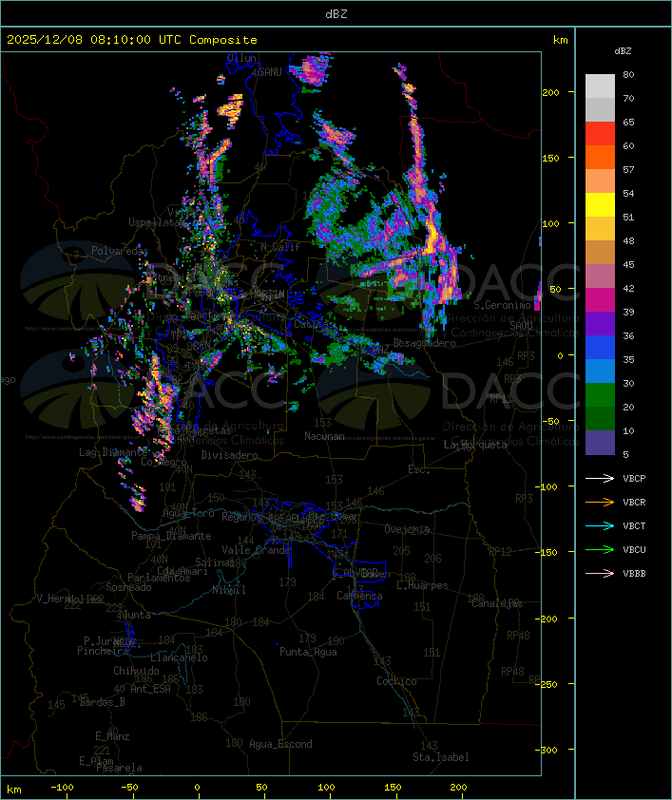Click the 'Pasarela' map label

tap(119, 768)
